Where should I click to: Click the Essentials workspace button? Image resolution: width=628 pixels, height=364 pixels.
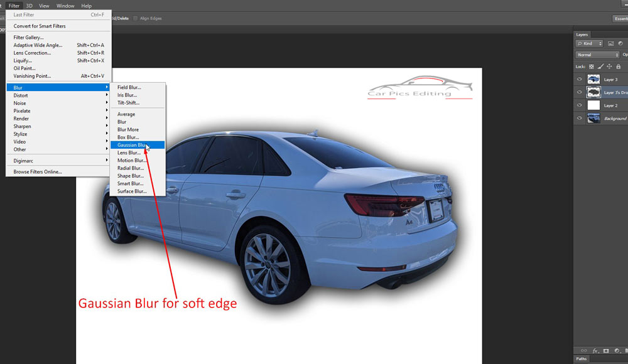click(x=620, y=18)
